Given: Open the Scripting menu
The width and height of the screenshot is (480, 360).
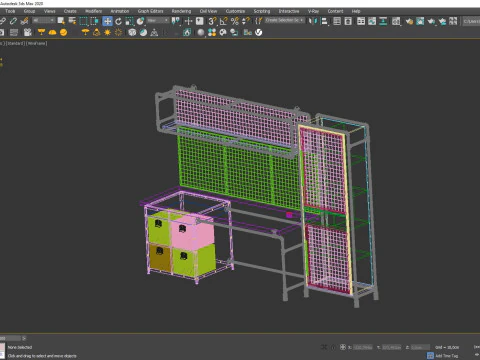Looking at the screenshot, I should coord(262,11).
